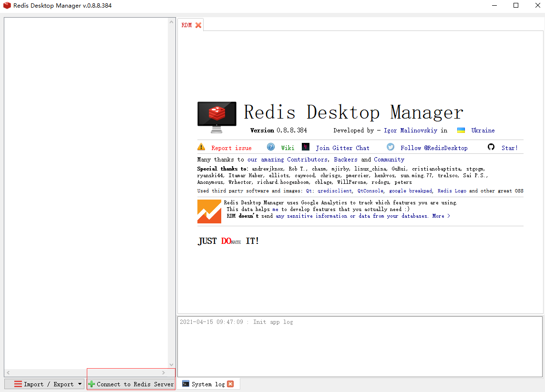Expand the Import / Export dropdown arrow

(x=80, y=384)
